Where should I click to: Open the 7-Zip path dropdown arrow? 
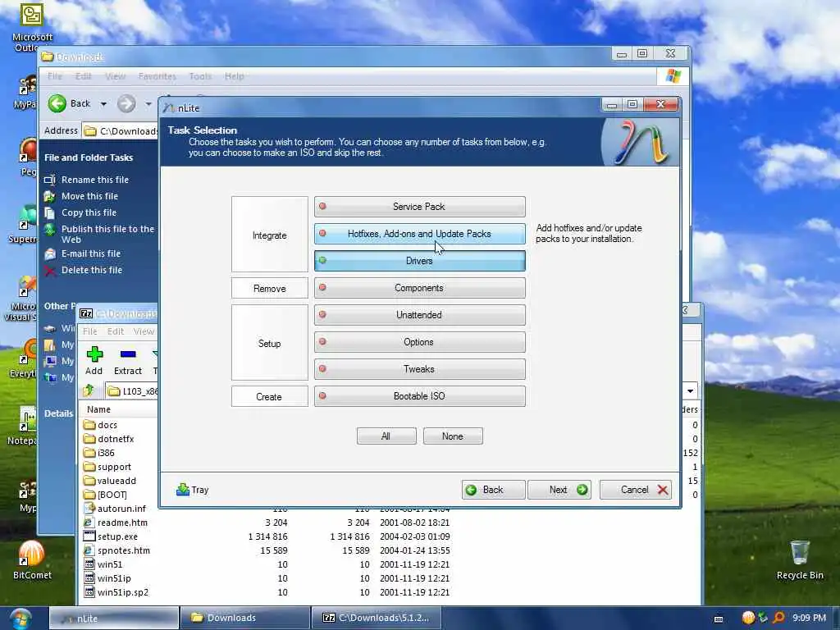tap(690, 390)
